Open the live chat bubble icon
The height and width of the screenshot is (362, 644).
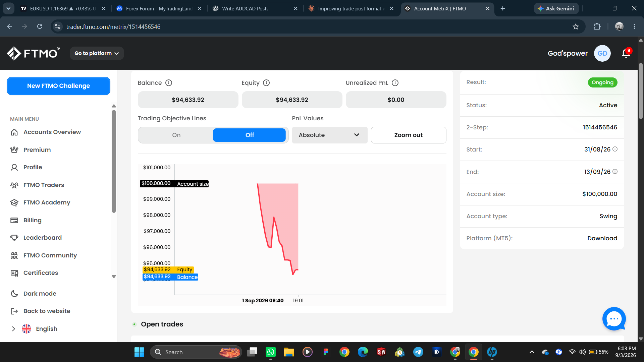pyautogui.click(x=614, y=319)
